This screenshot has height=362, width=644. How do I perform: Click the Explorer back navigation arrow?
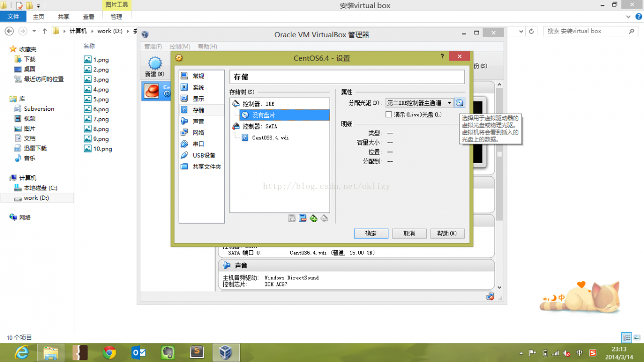coord(9,31)
